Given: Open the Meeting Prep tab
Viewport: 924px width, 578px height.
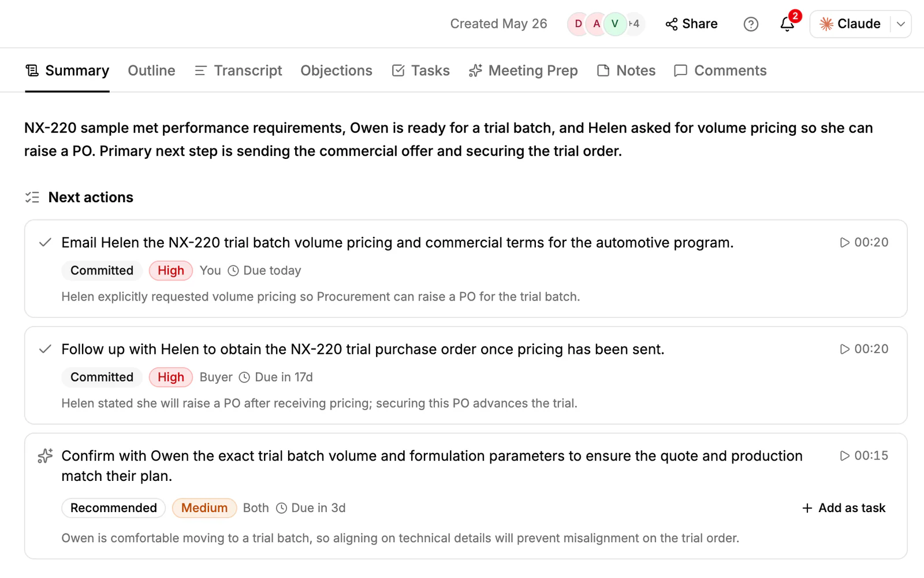Looking at the screenshot, I should click(523, 71).
